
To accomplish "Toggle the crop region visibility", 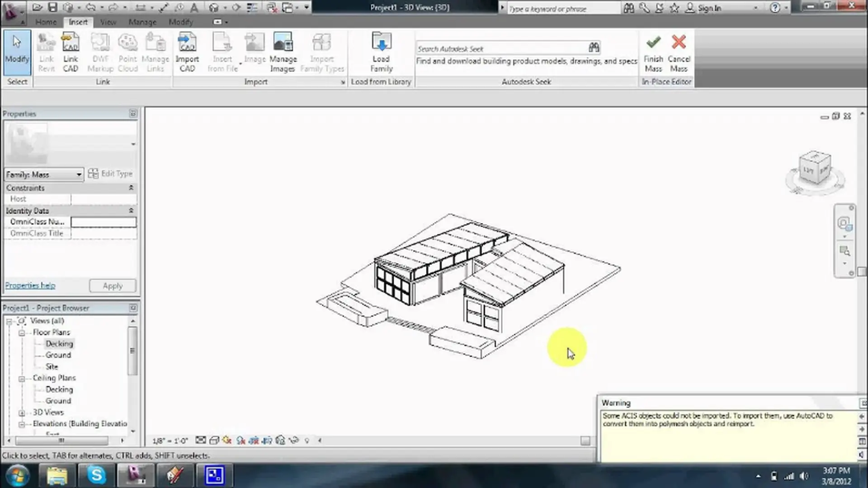I will click(267, 440).
